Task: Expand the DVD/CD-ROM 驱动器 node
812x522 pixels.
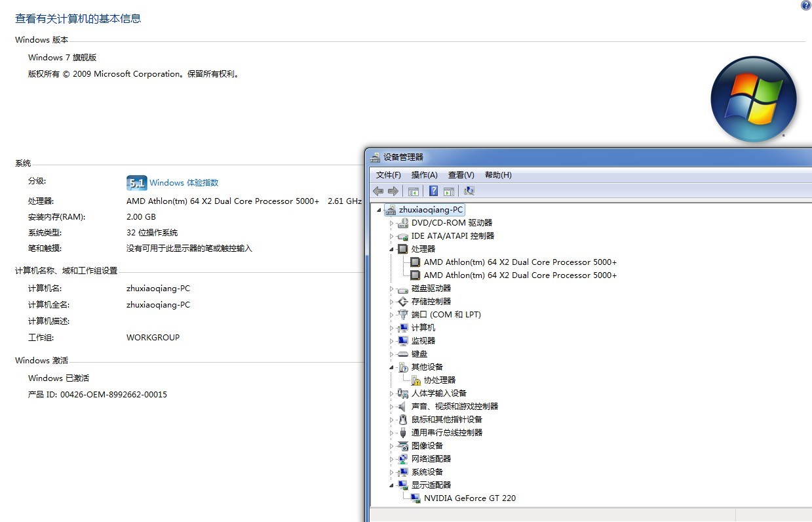Action: (x=392, y=223)
